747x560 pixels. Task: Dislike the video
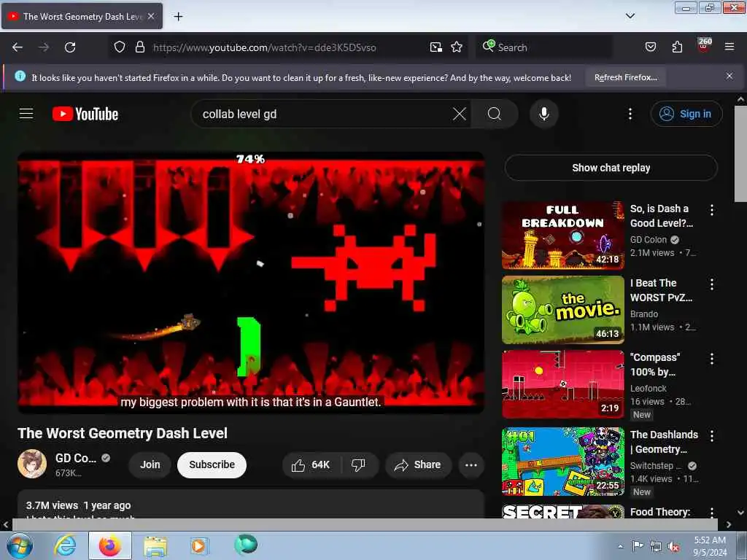[359, 464]
